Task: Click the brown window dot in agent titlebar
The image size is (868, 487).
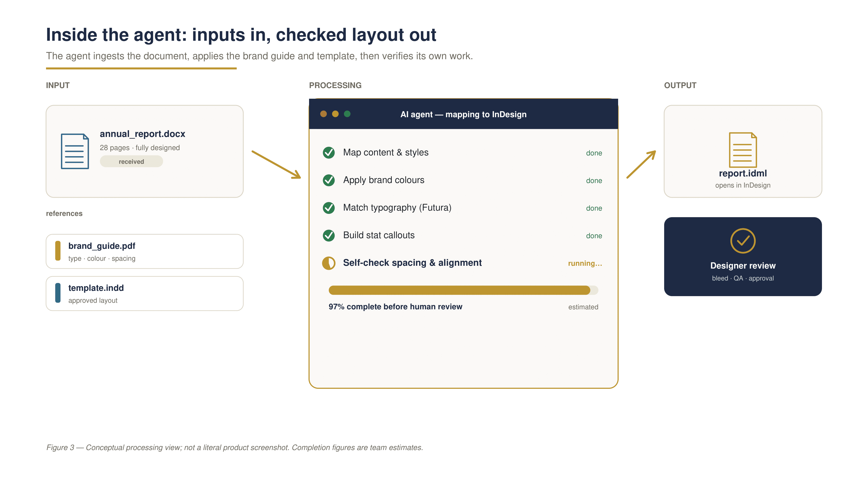Action: pyautogui.click(x=323, y=114)
